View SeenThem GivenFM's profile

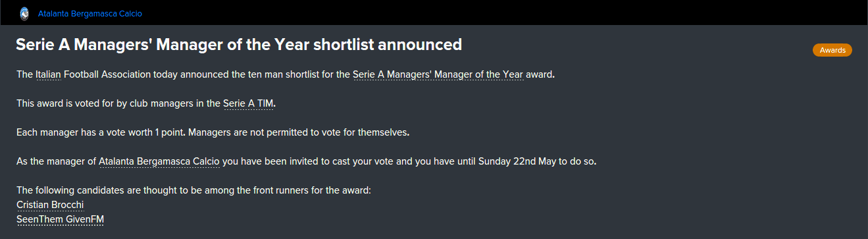pos(61,219)
